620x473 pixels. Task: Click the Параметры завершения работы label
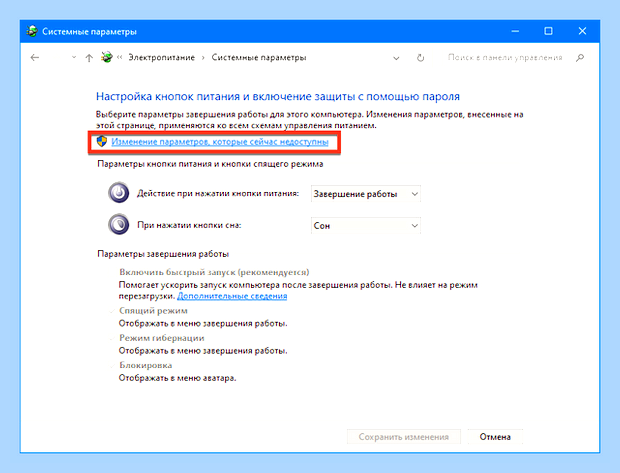coord(163,254)
